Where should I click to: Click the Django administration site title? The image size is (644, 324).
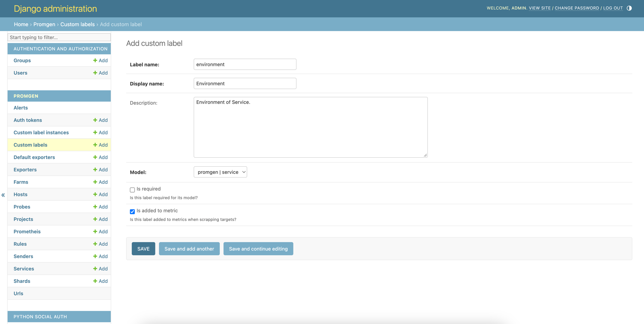click(56, 9)
